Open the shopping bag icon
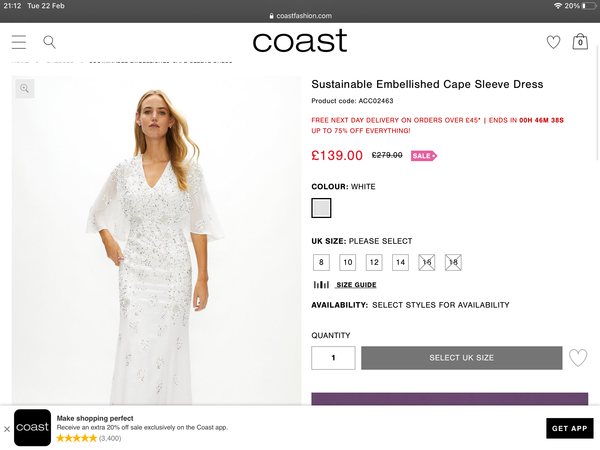The image size is (600, 450). click(x=580, y=42)
